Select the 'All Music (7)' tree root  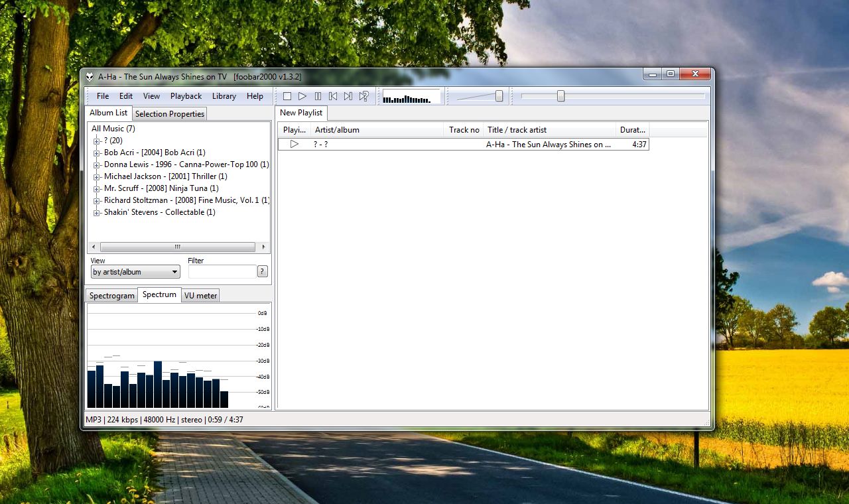[x=113, y=129]
